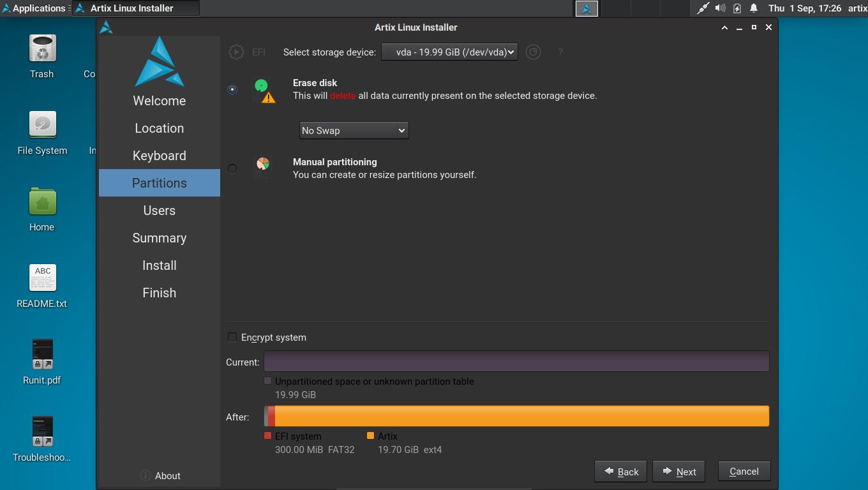Go to the Users step
The image size is (868, 490).
click(160, 211)
